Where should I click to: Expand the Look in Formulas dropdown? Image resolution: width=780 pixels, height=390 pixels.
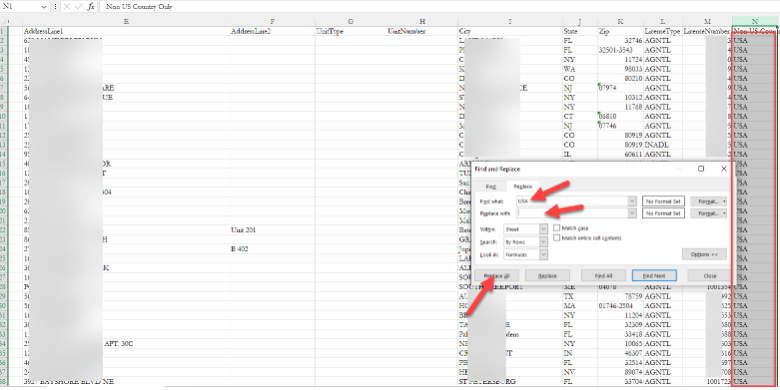543,254
